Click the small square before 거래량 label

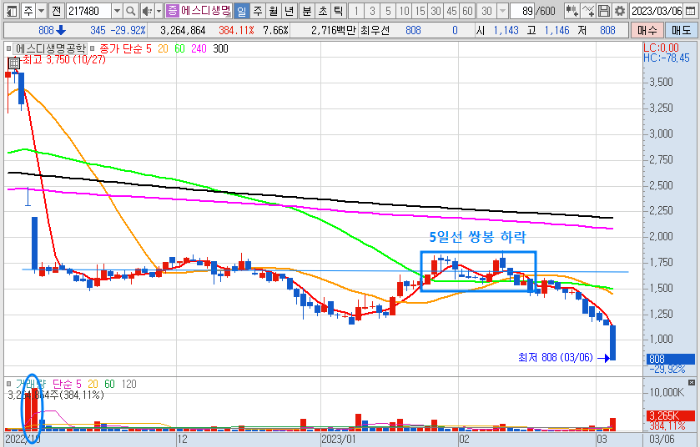pos(8,384)
